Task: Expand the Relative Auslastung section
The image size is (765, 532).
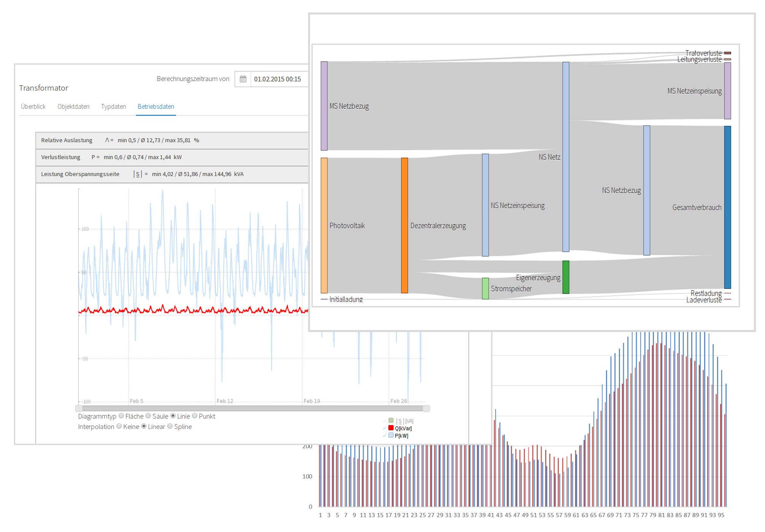Action: coord(67,140)
